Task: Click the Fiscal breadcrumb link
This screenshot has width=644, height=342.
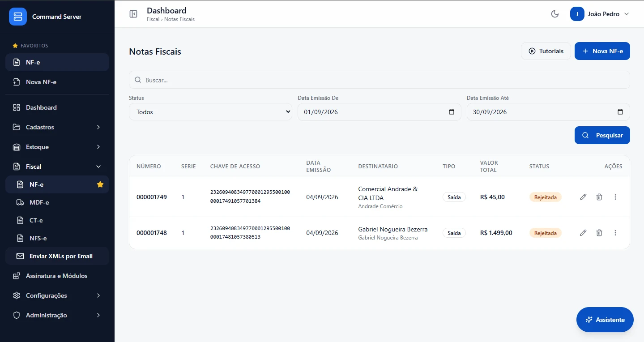Action: [153, 19]
